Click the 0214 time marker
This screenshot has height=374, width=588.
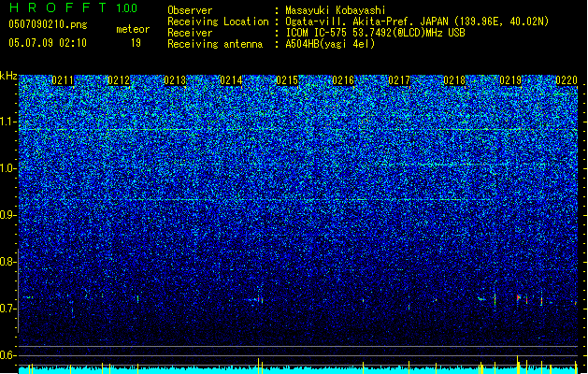click(x=231, y=80)
